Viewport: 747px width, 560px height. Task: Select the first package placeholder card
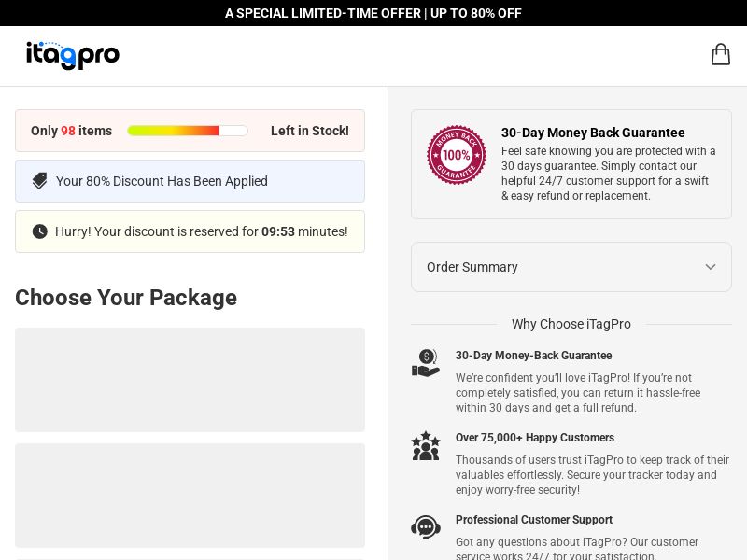[190, 380]
